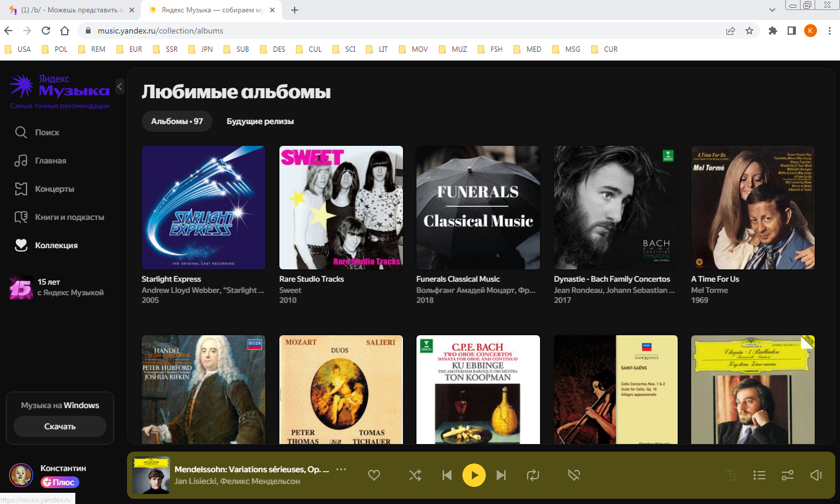
Task: Click the Константин profile avatar
Action: (x=21, y=475)
